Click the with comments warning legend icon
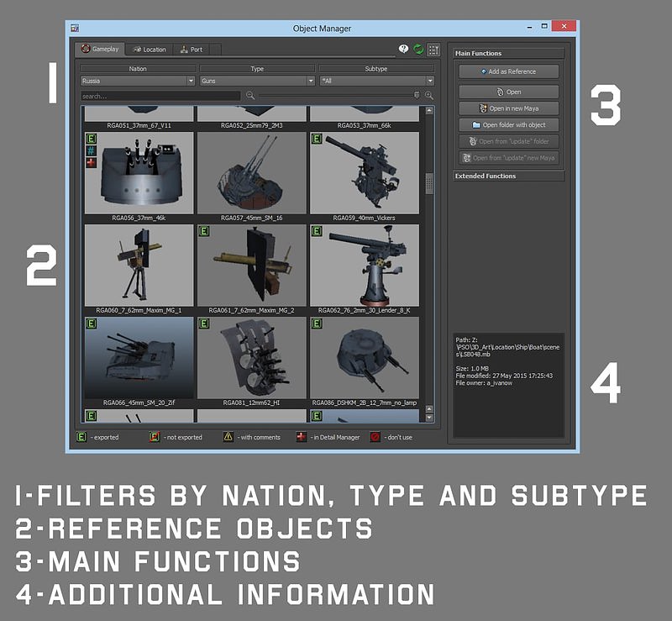 pos(228,437)
